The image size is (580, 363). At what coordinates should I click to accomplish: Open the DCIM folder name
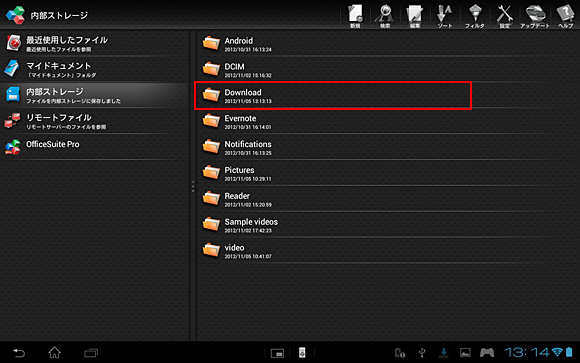234,67
